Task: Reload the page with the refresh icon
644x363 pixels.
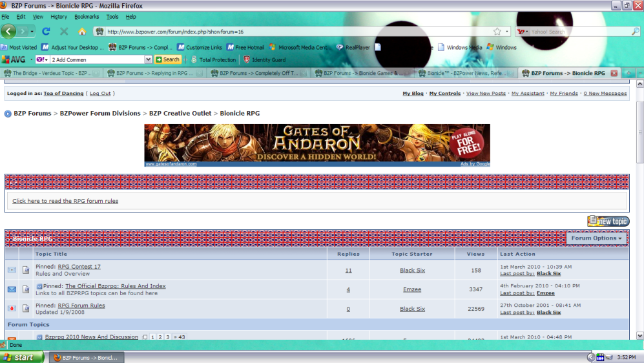Action: [x=46, y=31]
